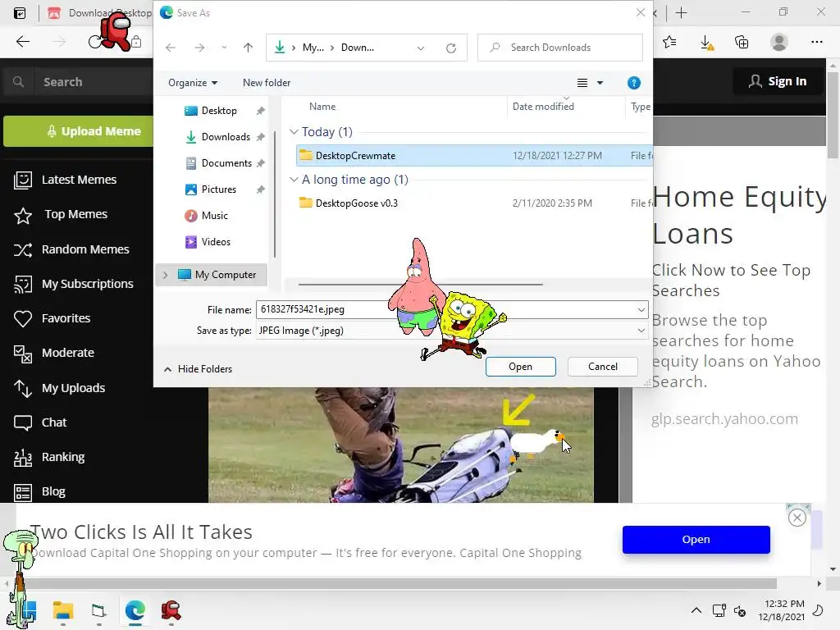Open Edge collections icon
Viewport: 840px width, 630px height.
coord(742,42)
